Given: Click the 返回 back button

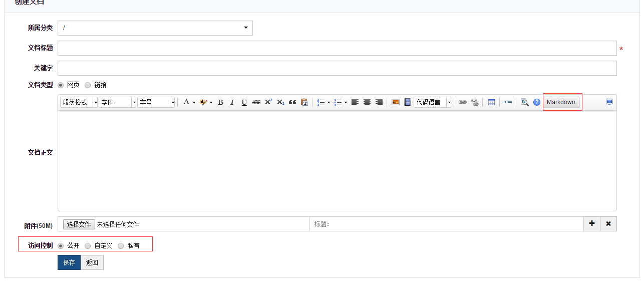Looking at the screenshot, I should tap(92, 262).
